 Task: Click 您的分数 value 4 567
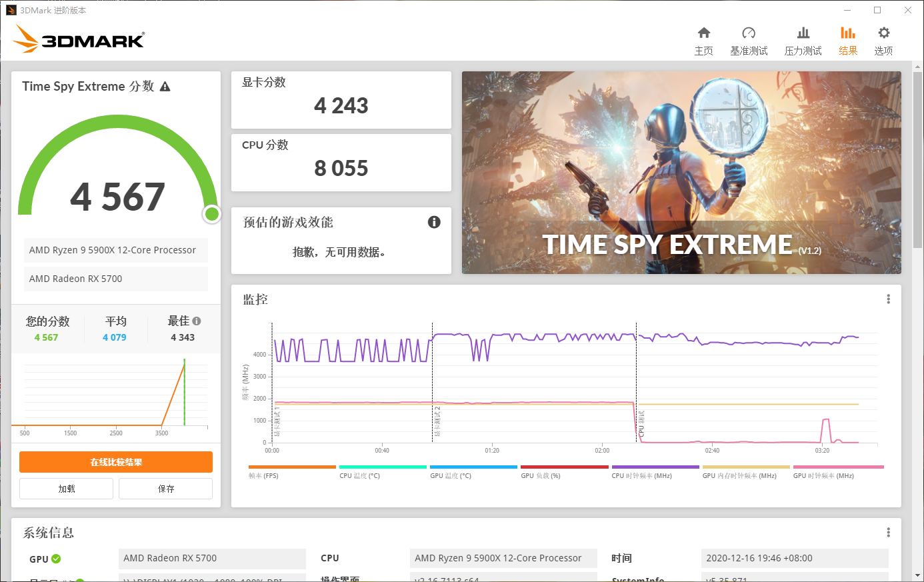tap(46, 337)
